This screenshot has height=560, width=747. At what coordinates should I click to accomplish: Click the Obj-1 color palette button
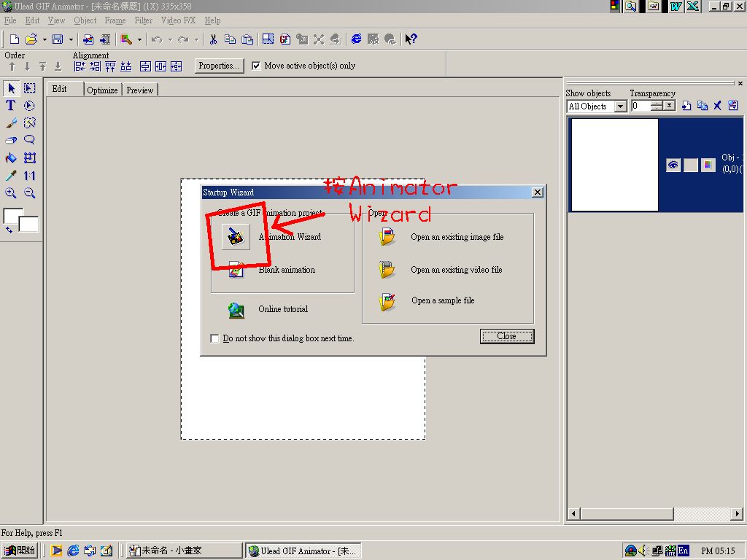tap(708, 166)
